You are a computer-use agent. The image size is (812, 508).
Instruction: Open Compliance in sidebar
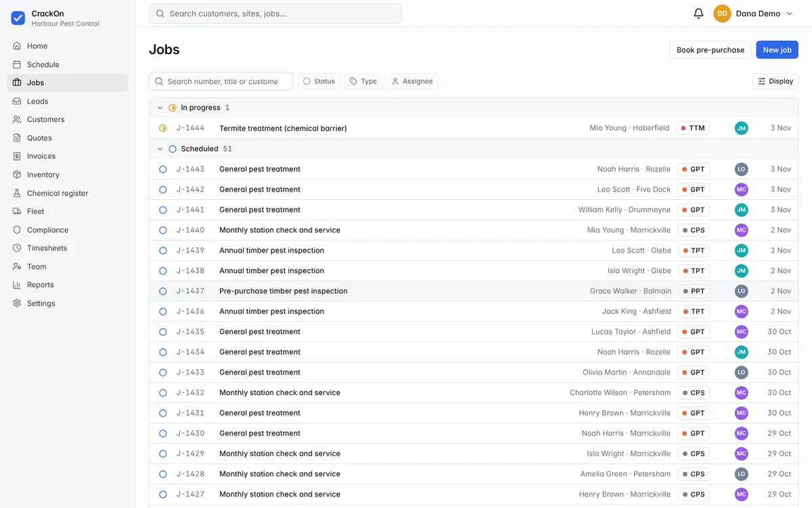coord(68,230)
